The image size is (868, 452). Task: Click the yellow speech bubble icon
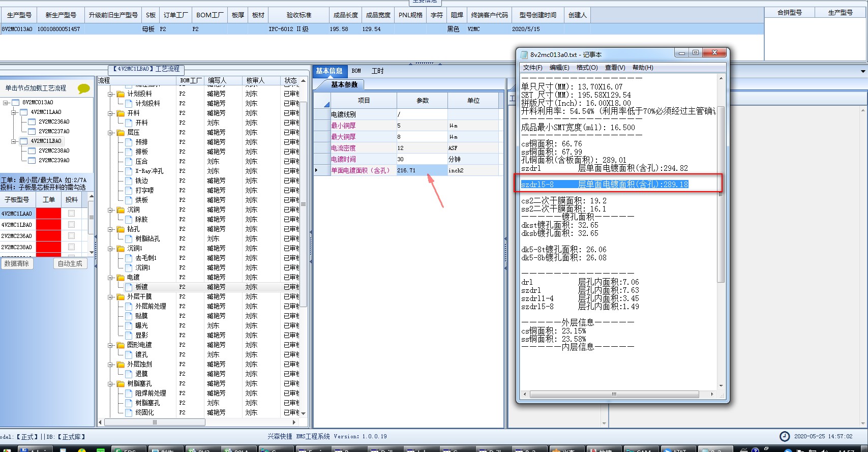pos(84,89)
